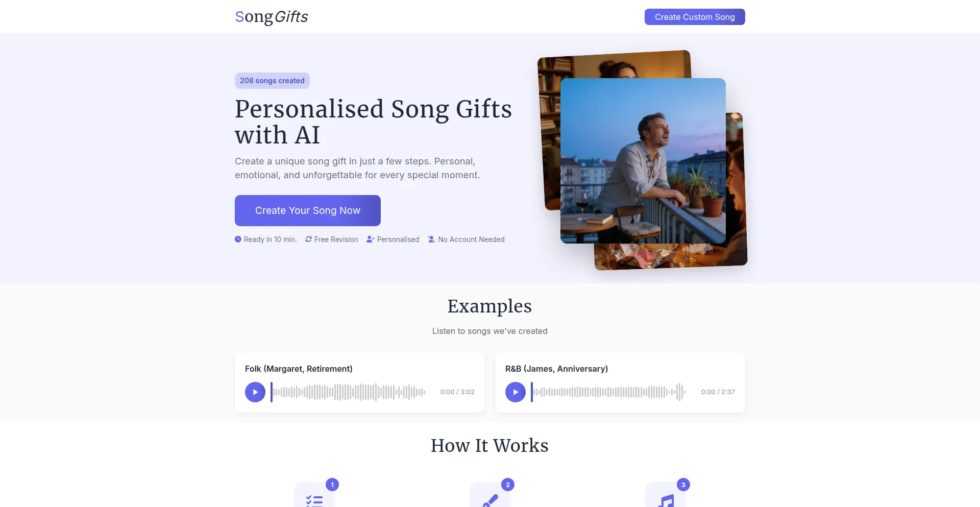Click the Create Custom Song button
This screenshot has width=980, height=507.
pyautogui.click(x=695, y=17)
